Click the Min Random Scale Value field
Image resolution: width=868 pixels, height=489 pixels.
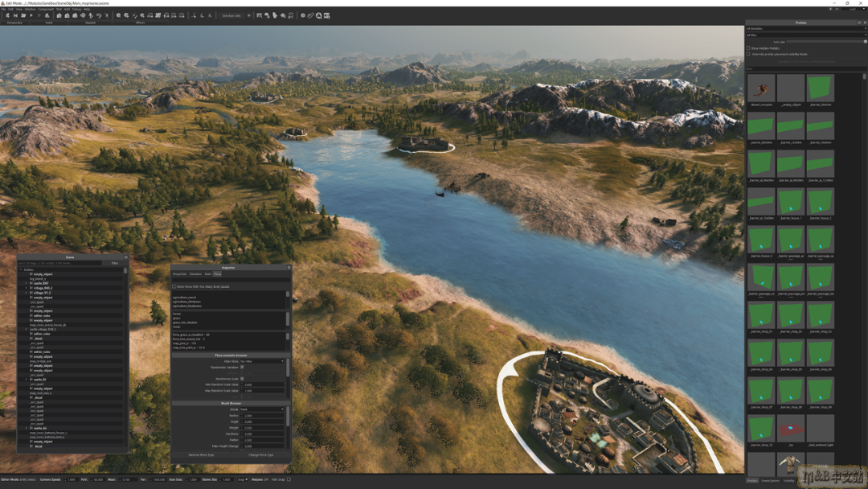(x=263, y=384)
